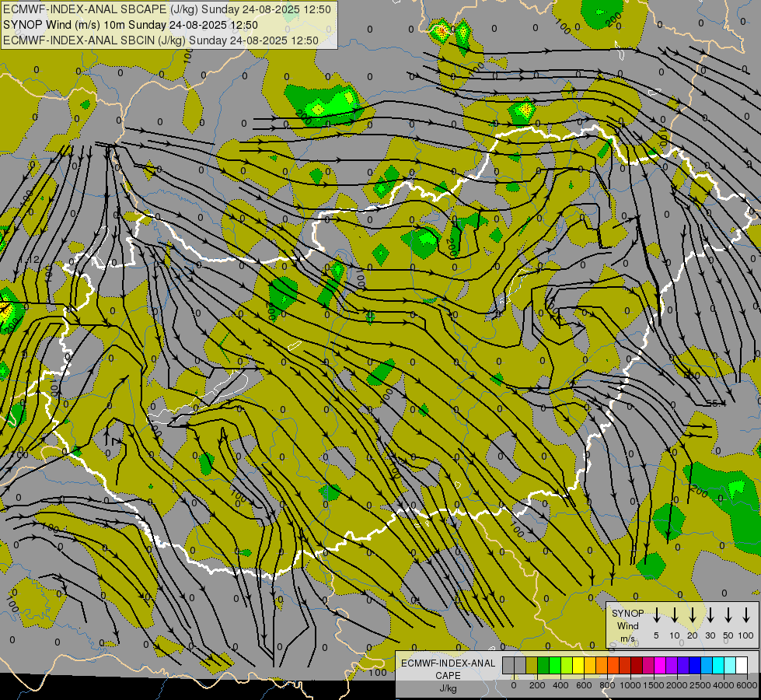Click the '4000' value under the color scale
The width and height of the screenshot is (761, 700).
(724, 685)
